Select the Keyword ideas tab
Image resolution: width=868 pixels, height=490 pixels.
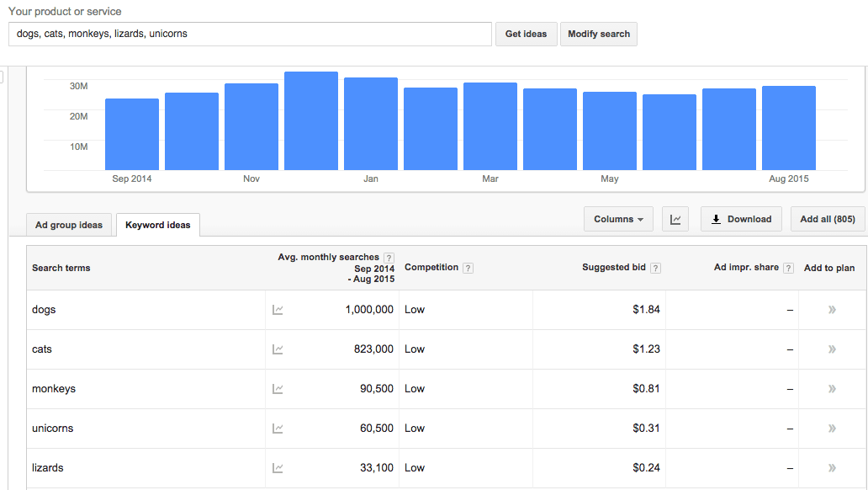click(x=158, y=225)
